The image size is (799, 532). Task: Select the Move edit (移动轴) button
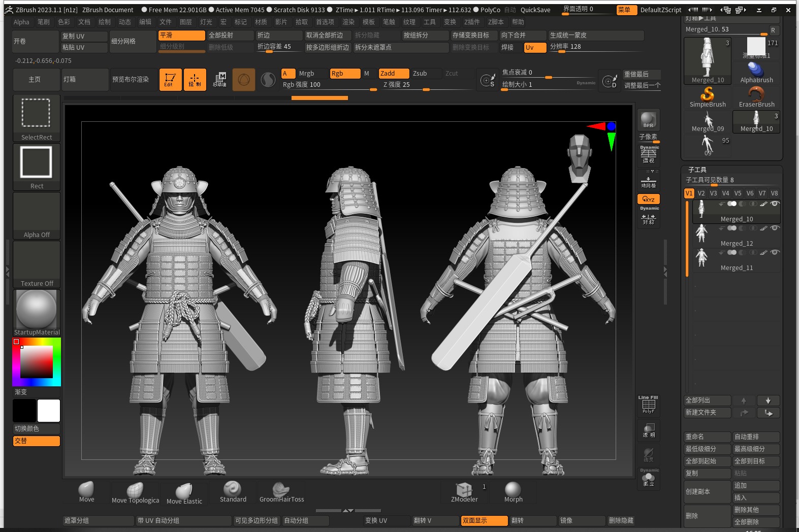[x=219, y=80]
